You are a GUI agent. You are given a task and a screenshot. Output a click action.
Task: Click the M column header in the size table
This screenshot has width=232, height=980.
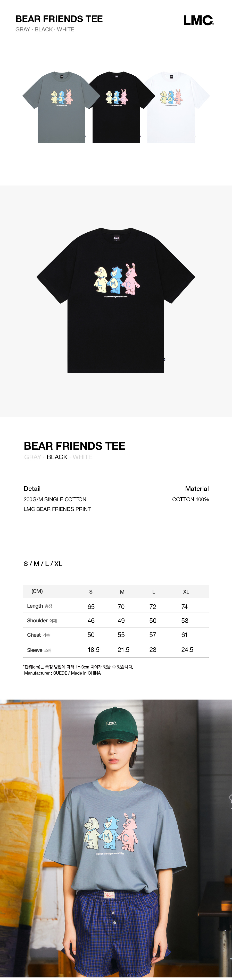coord(122,591)
